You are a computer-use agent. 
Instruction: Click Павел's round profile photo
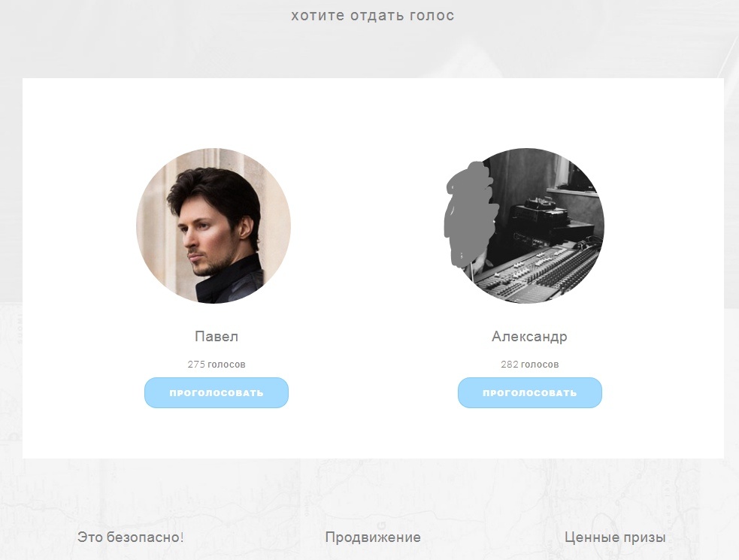click(214, 226)
